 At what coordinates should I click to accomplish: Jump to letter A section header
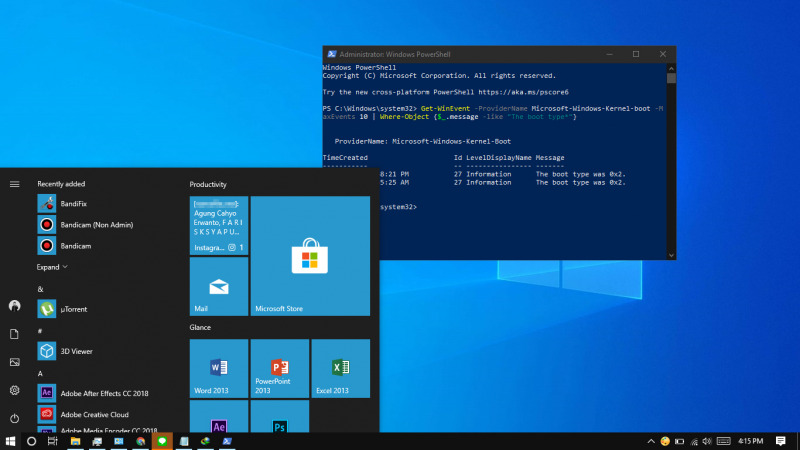40,374
